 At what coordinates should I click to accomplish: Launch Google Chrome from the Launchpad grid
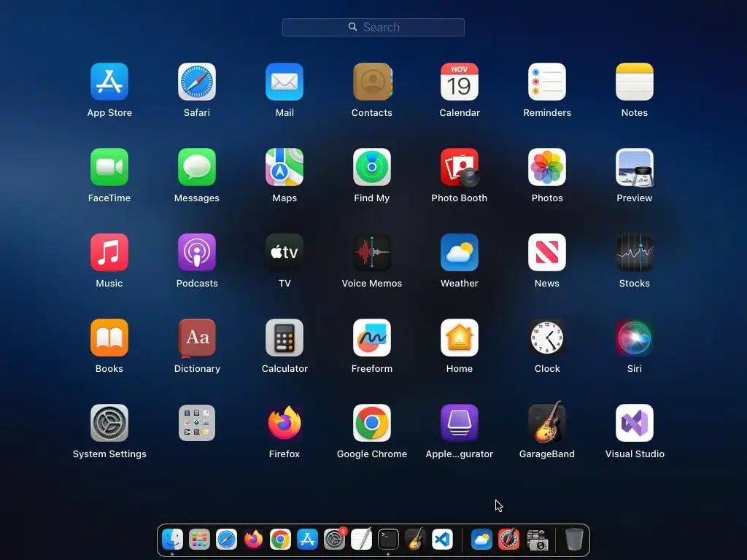click(372, 423)
